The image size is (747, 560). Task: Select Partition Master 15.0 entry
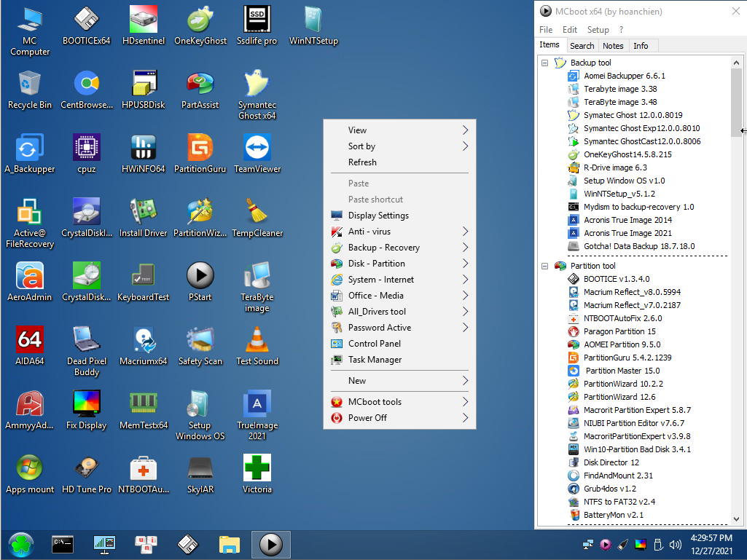tap(622, 371)
